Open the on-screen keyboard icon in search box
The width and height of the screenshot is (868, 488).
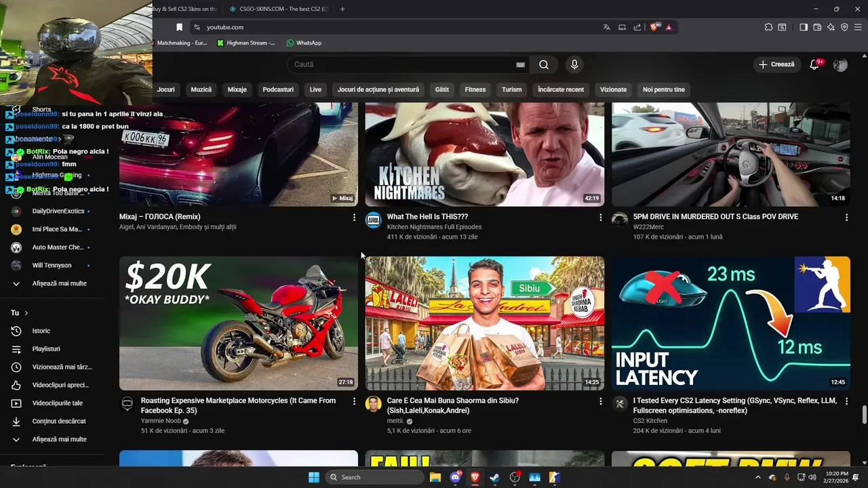point(520,64)
